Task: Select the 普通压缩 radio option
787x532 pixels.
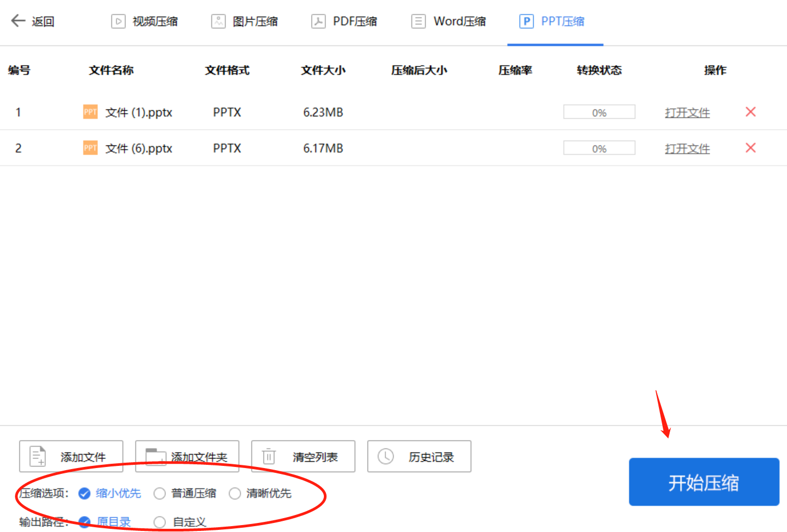Action: point(185,494)
